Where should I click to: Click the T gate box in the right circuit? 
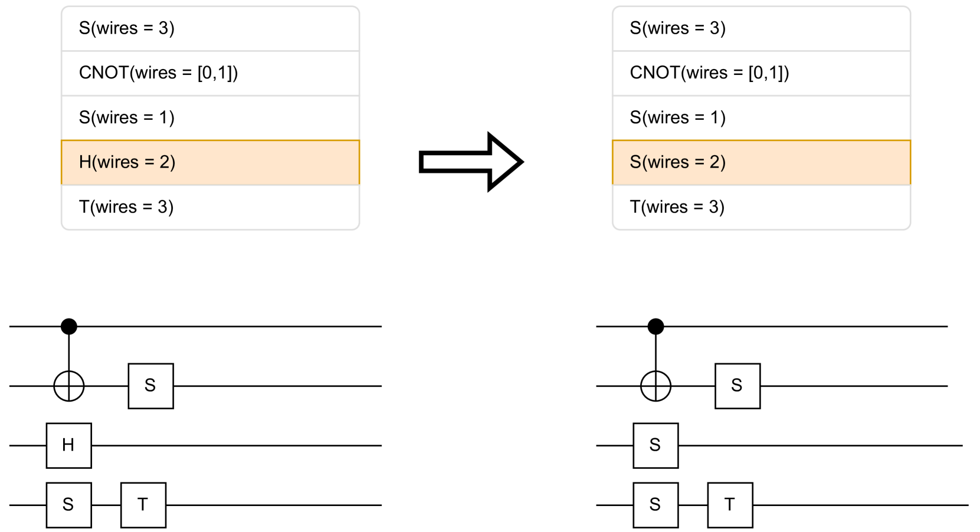730,505
